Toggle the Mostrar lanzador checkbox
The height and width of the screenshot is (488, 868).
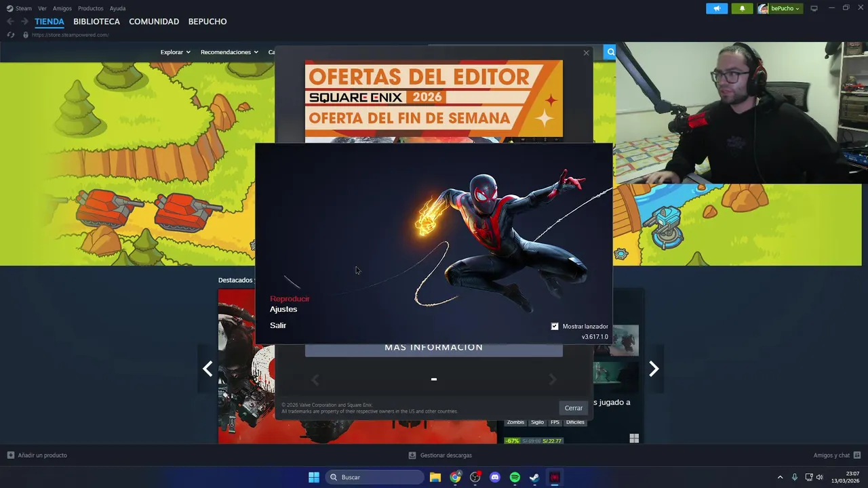point(555,327)
